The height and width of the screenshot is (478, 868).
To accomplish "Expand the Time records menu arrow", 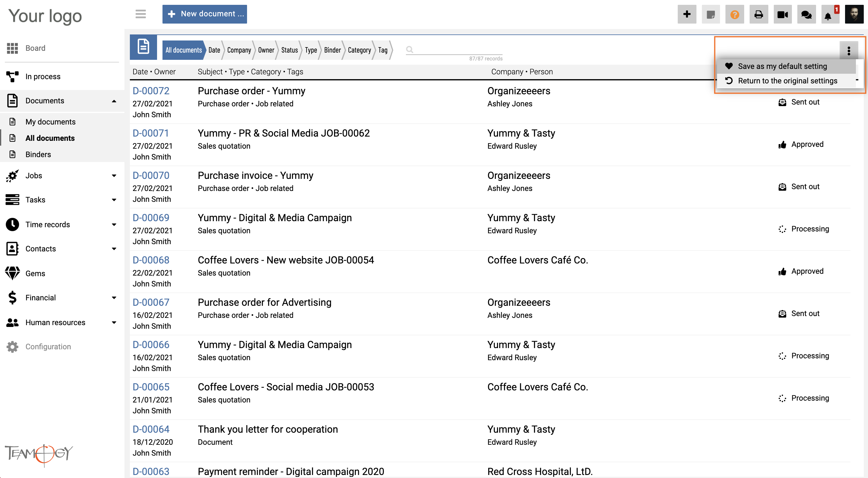I will point(114,224).
